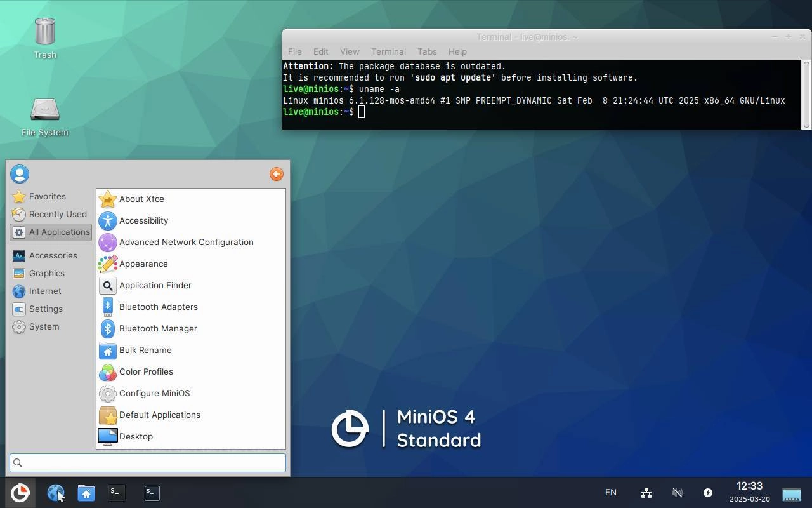Click the muted volume tray icon
Image resolution: width=812 pixels, height=508 pixels.
click(x=678, y=493)
